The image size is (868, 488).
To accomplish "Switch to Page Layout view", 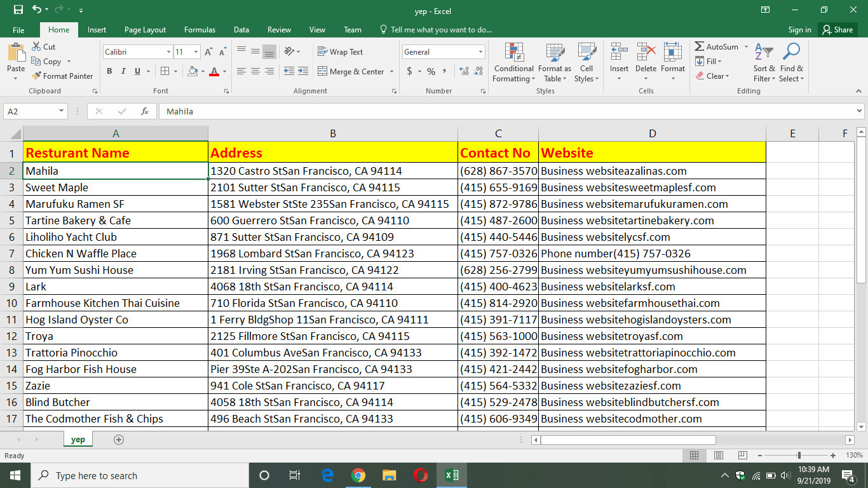I will pos(718,456).
